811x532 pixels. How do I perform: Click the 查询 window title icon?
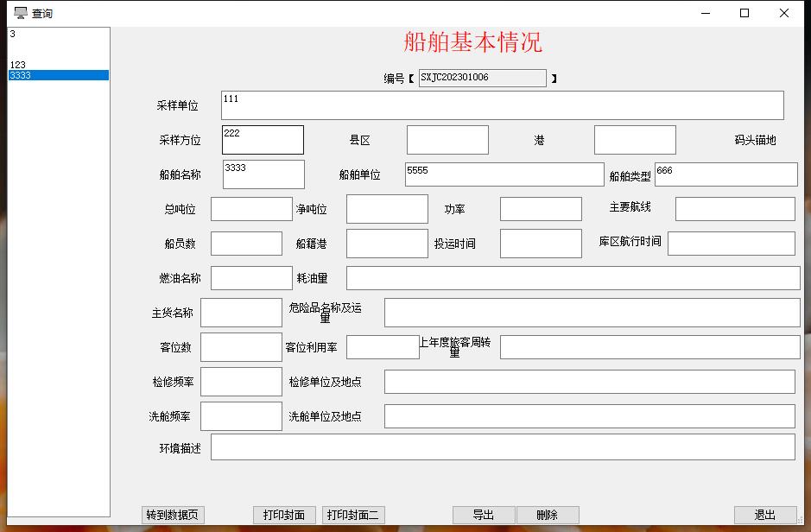point(20,13)
